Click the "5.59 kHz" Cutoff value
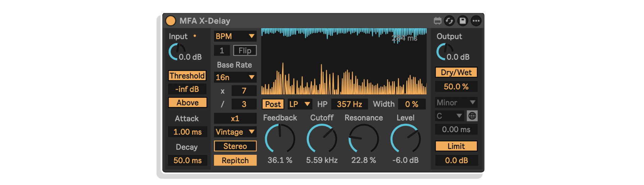This screenshot has height=185, width=644. [322, 160]
